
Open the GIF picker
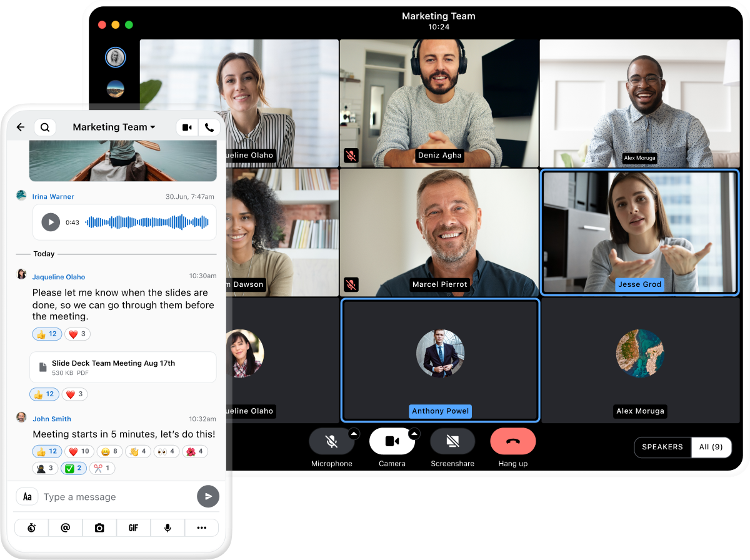133,528
